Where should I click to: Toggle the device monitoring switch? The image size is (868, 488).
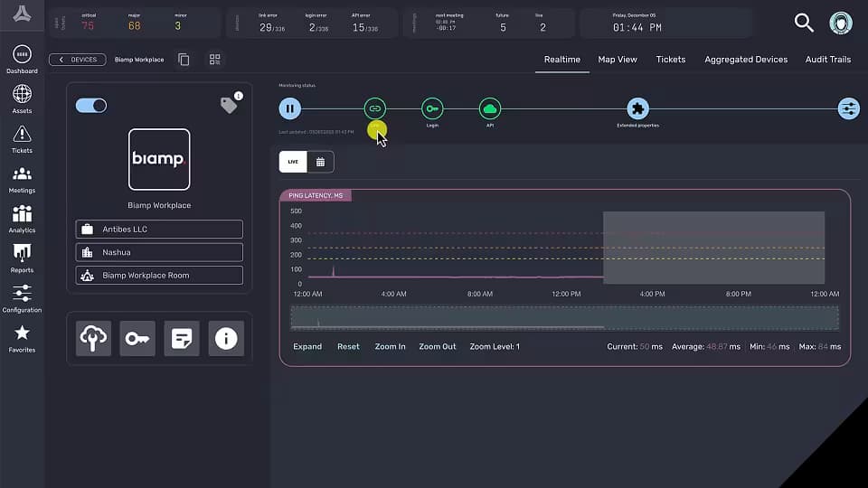tap(91, 106)
